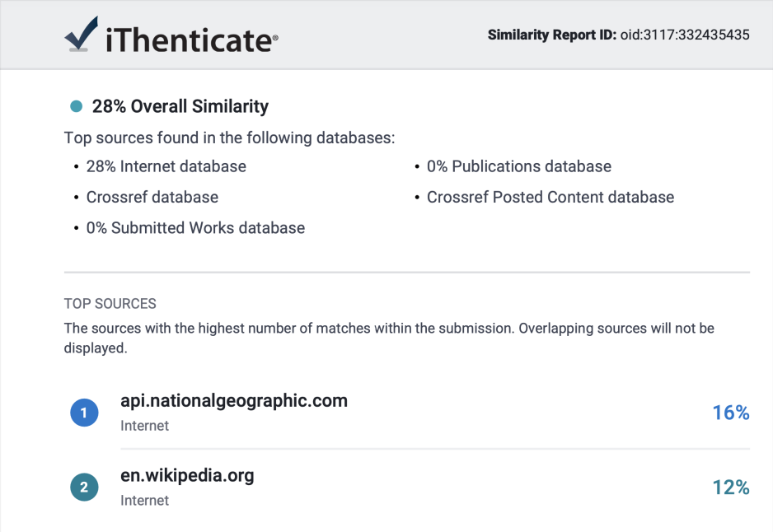This screenshot has width=773, height=532.
Task: Click the teal number 2 source badge
Action: pos(84,488)
